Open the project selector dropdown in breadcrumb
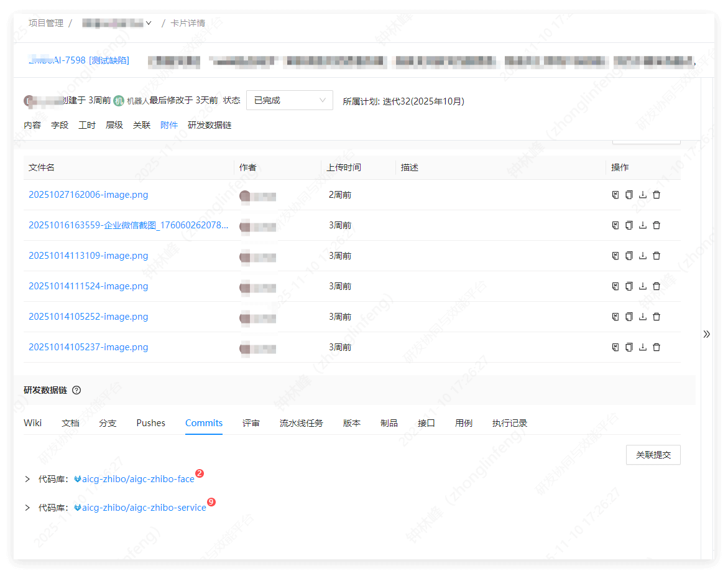Image resolution: width=728 pixels, height=573 pixels. (149, 22)
